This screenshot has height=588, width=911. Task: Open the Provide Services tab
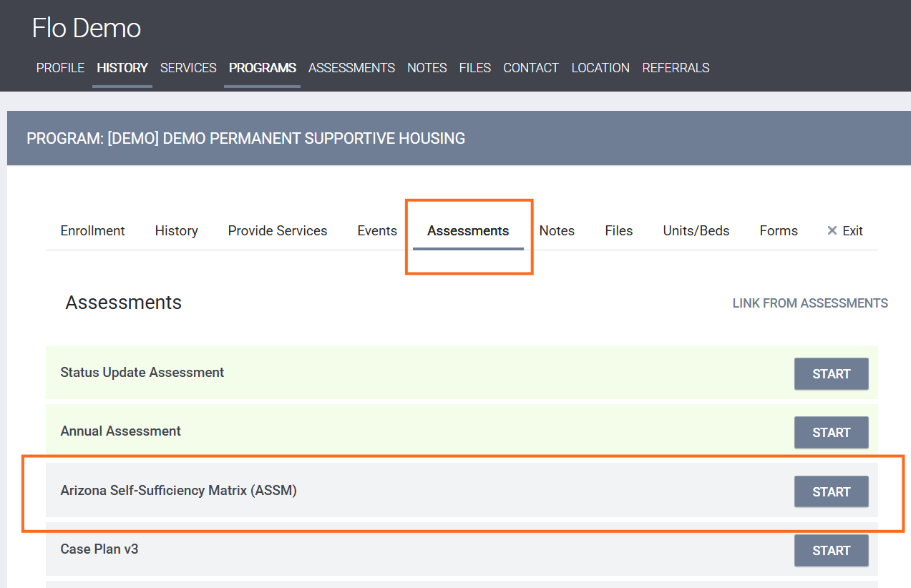click(x=278, y=231)
